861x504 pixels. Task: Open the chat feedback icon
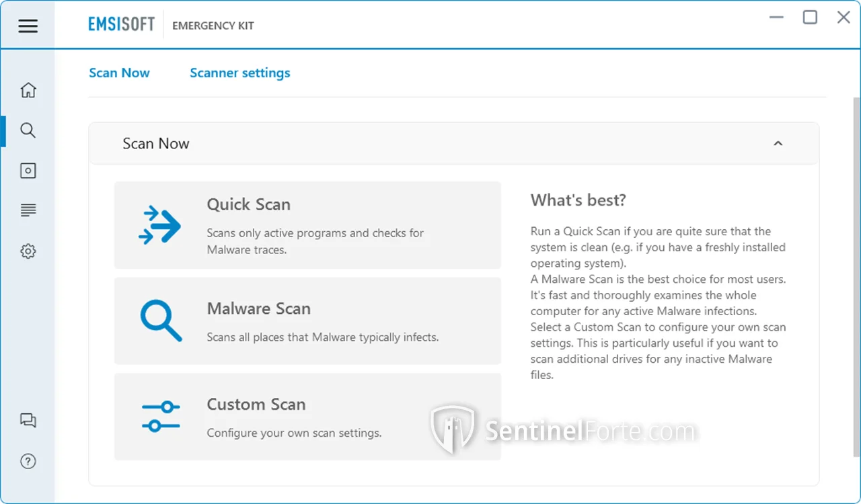(28, 421)
